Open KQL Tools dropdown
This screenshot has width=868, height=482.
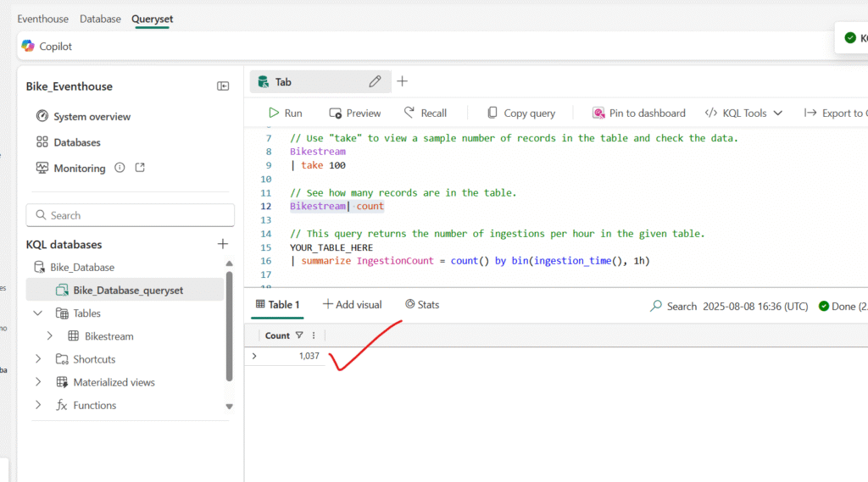[x=743, y=113]
